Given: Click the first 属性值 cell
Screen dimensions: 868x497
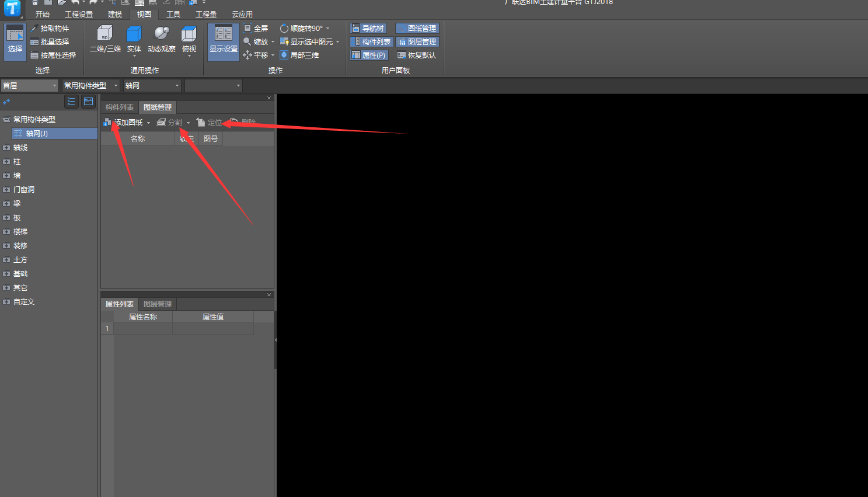Looking at the screenshot, I should tap(213, 328).
